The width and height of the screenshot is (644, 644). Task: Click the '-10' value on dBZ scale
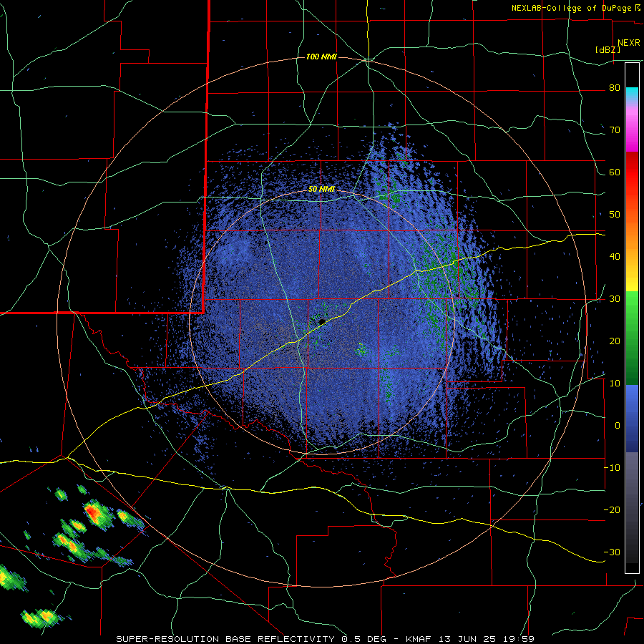pos(612,468)
